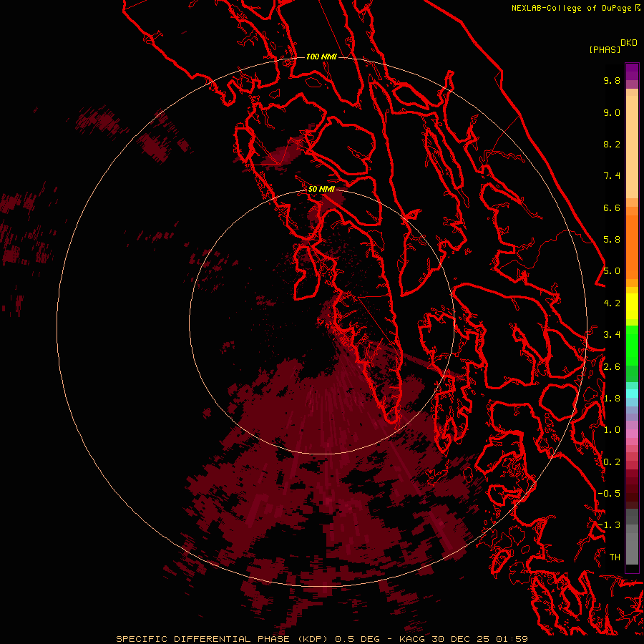Click the 6.6 legend value
The height and width of the screenshot is (644, 644).
point(612,208)
